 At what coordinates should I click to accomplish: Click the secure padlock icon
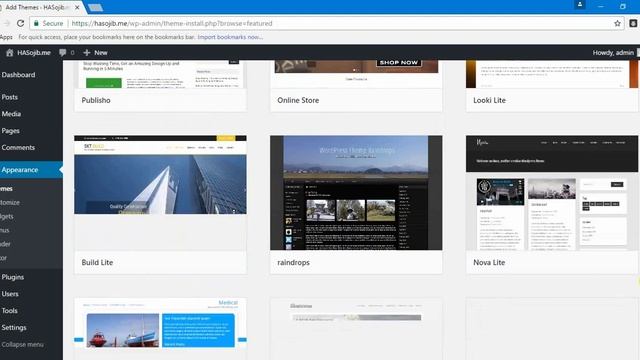(x=36, y=23)
